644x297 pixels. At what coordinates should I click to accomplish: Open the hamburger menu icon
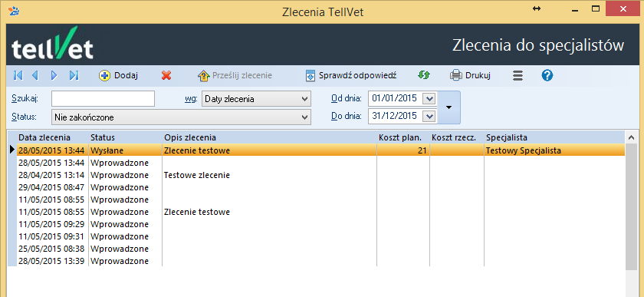518,75
